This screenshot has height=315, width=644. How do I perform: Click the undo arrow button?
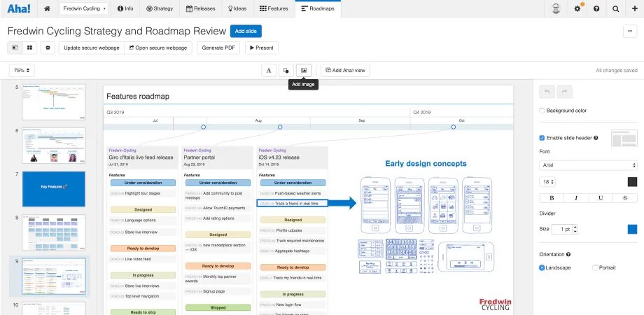point(547,92)
